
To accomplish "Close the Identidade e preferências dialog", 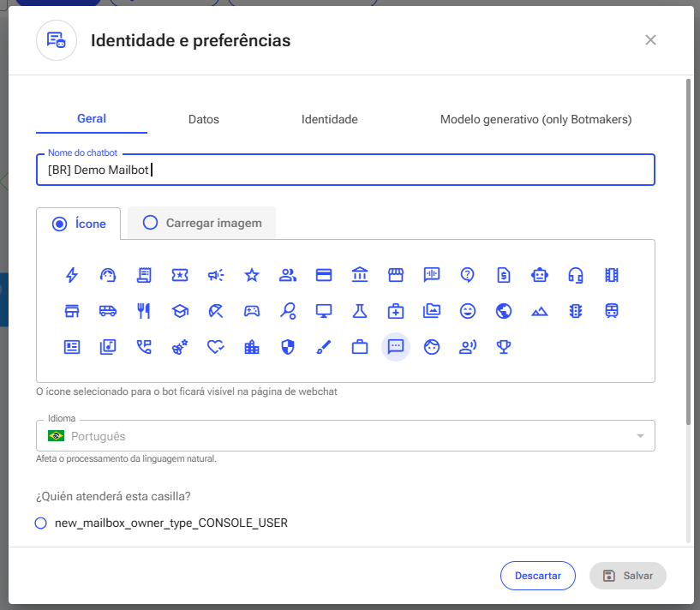I will (x=650, y=40).
